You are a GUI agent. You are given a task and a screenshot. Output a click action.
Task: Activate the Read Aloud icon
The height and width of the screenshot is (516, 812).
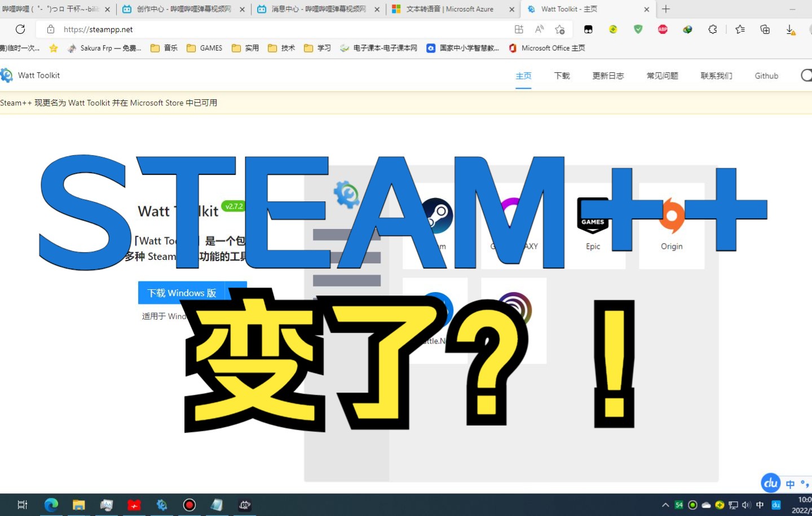tap(539, 29)
